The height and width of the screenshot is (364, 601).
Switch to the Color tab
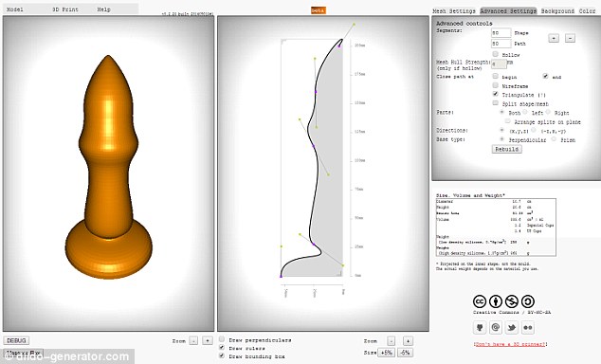coord(587,11)
